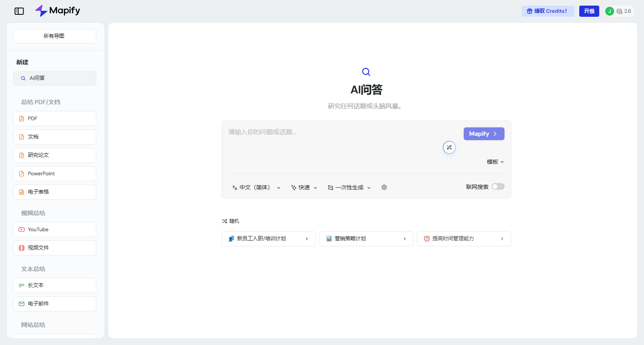Click the Mapify submit button
This screenshot has height=345, width=644.
point(484,134)
